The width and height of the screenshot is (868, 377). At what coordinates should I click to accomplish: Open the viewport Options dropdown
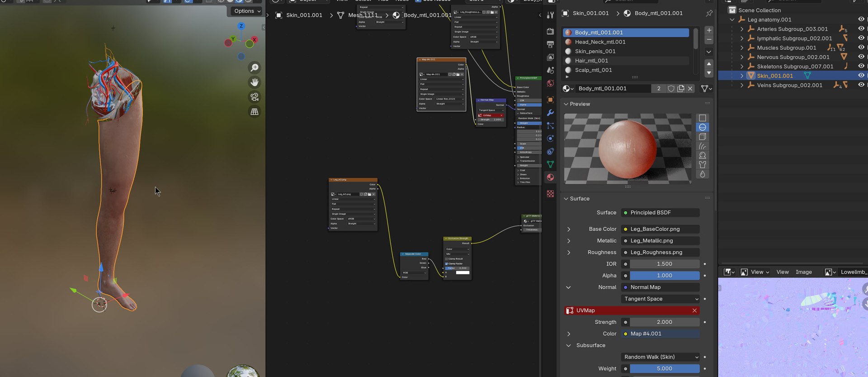point(247,11)
